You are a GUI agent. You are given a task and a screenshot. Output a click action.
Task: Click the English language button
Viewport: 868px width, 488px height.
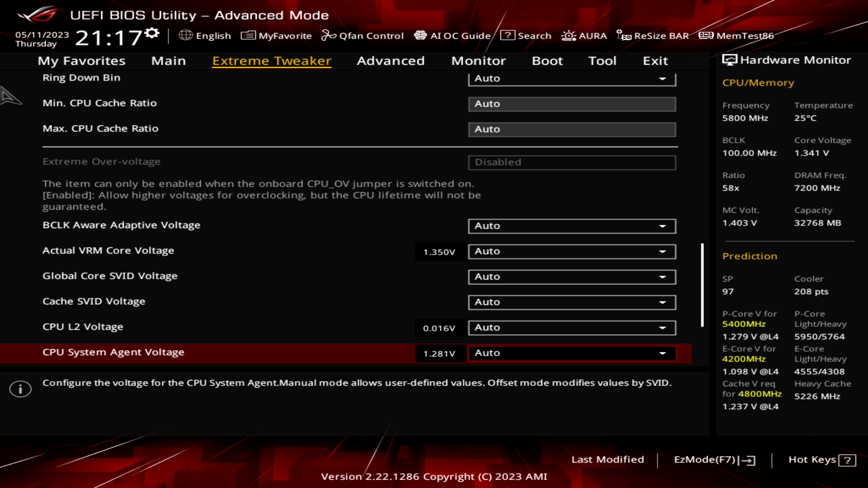point(205,35)
